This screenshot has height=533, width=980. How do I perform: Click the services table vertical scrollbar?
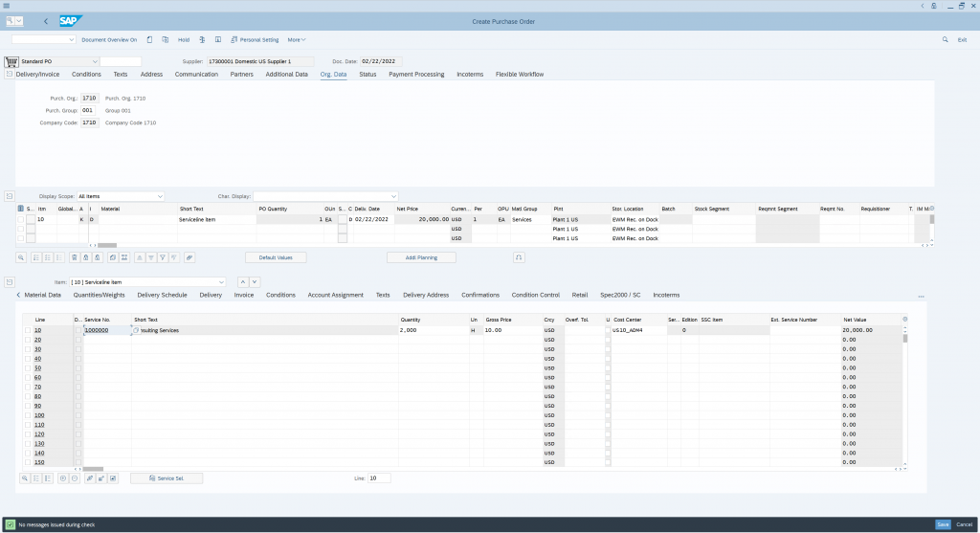(905, 338)
